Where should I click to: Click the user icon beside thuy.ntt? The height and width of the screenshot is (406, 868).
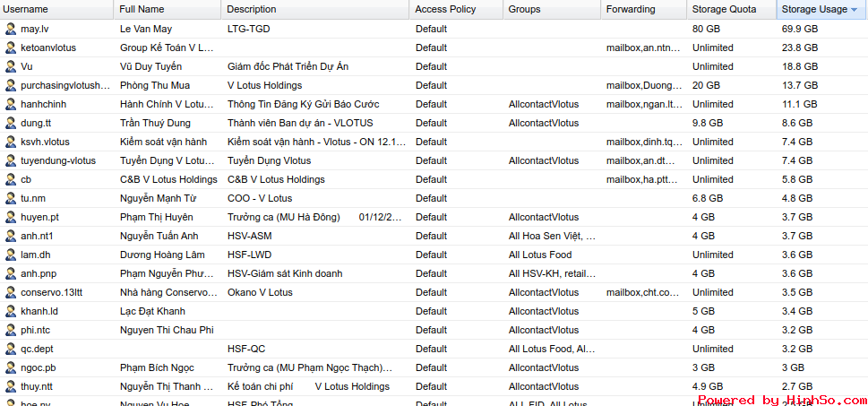coord(10,386)
